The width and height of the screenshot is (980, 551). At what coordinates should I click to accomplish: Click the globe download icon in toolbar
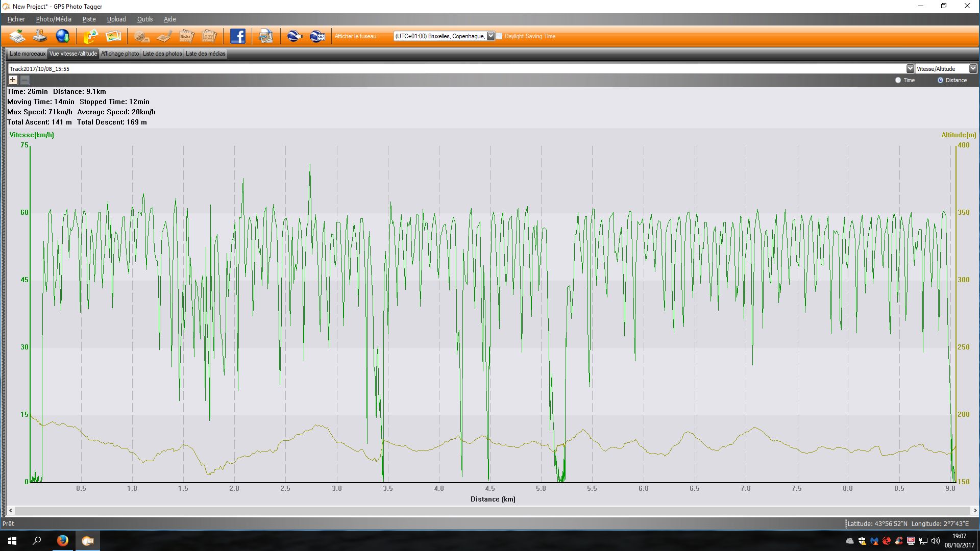point(62,36)
